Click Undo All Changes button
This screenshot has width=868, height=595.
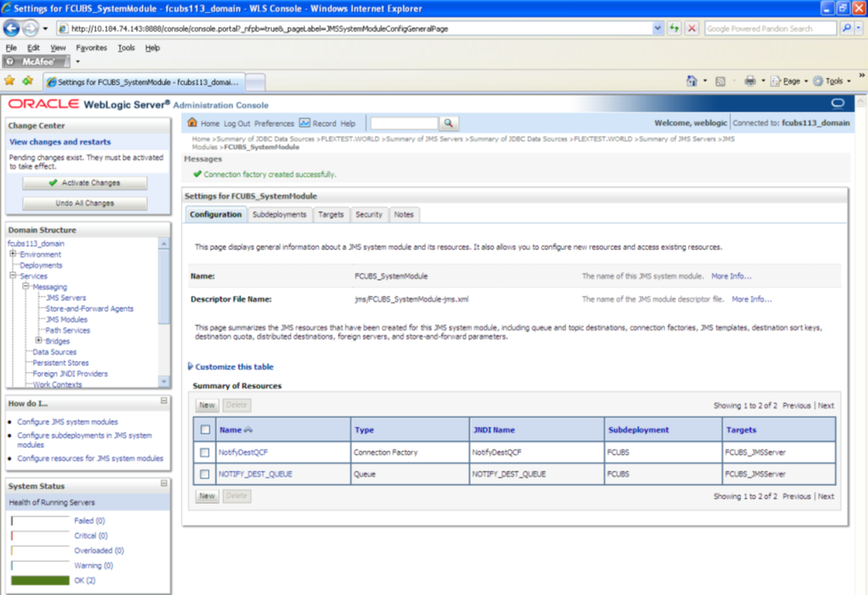(85, 203)
